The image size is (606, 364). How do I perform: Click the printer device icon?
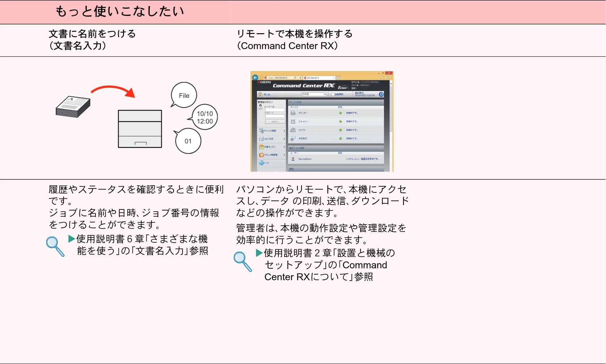[x=293, y=113]
